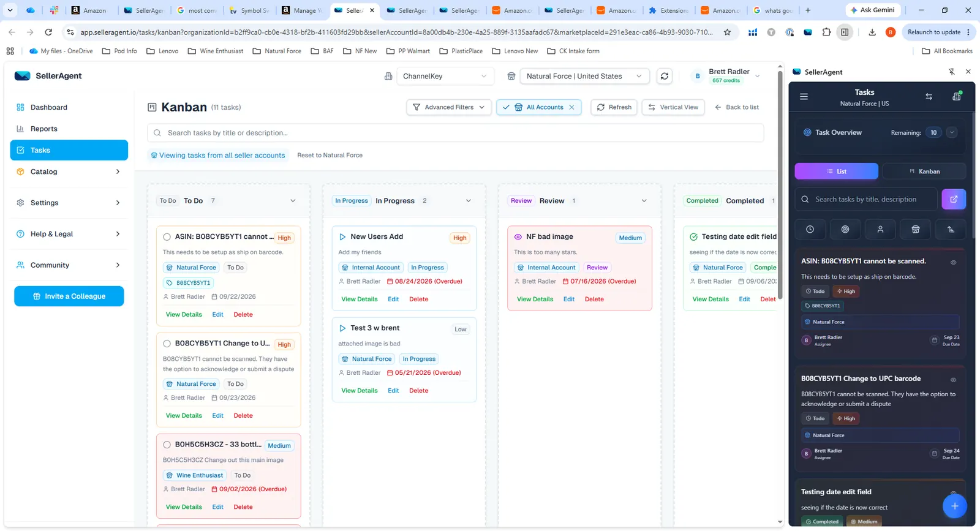The height and width of the screenshot is (531, 980).
Task: Open a new browser tab
Action: [808, 10]
